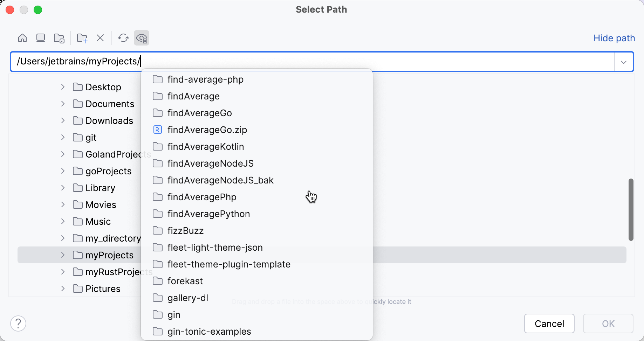Screen dimensions: 644x341
Task: Refresh the file tree with the sync icon
Action: [123, 37]
